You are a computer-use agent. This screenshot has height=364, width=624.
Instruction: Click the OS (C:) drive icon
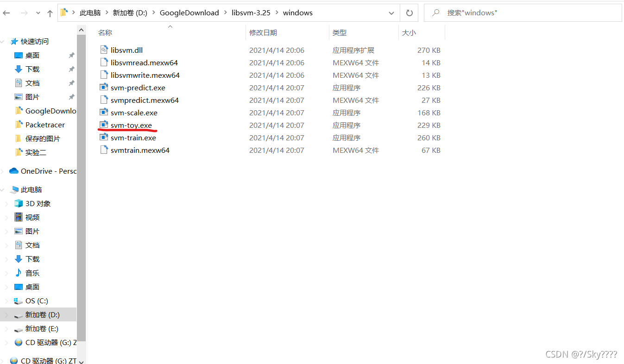pos(19,301)
